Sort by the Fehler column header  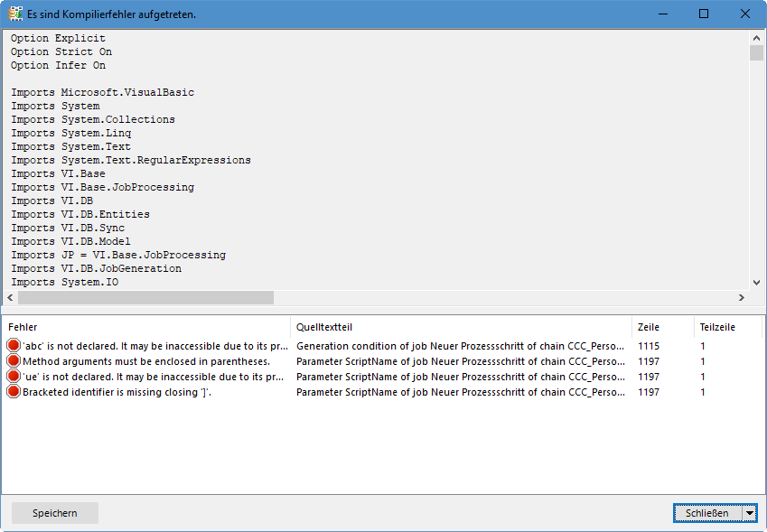145,327
